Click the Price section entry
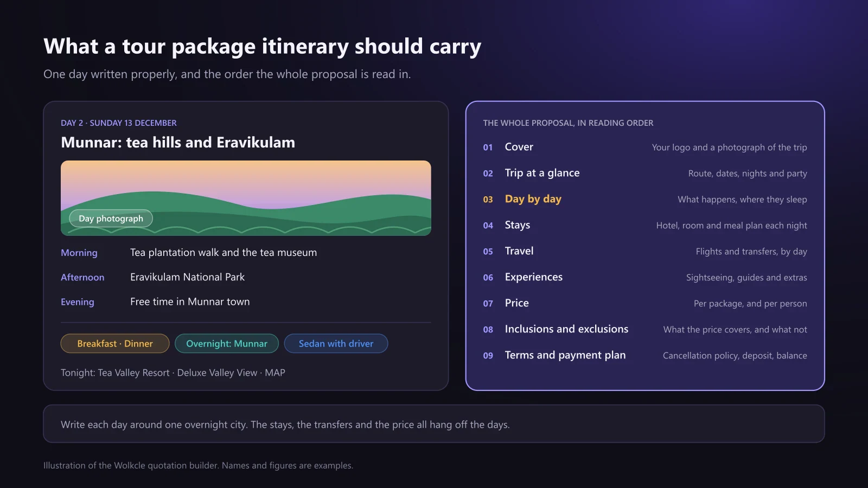Image resolution: width=868 pixels, height=488 pixels. pyautogui.click(x=645, y=303)
